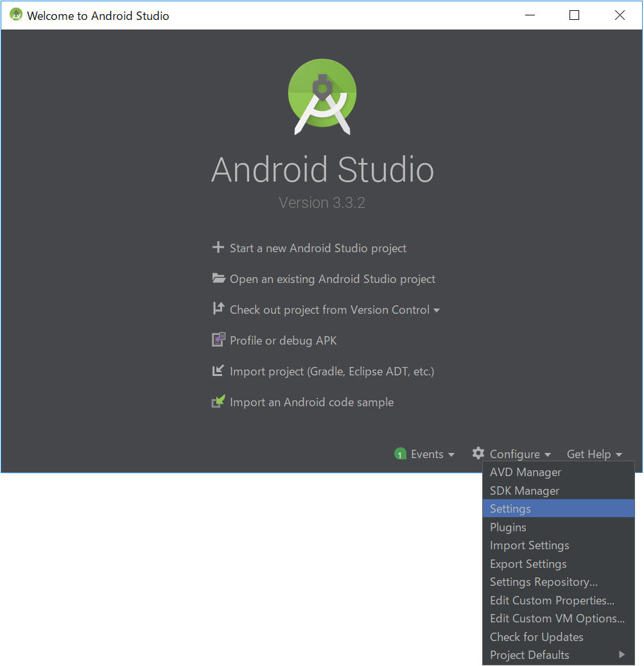Click the version control checkout icon
644x666 pixels.
coord(218,309)
